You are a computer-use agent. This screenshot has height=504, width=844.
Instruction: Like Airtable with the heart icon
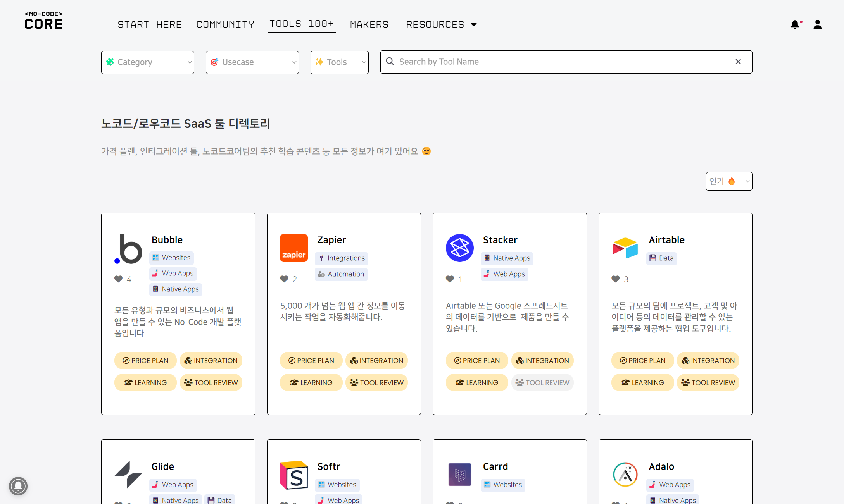click(616, 279)
